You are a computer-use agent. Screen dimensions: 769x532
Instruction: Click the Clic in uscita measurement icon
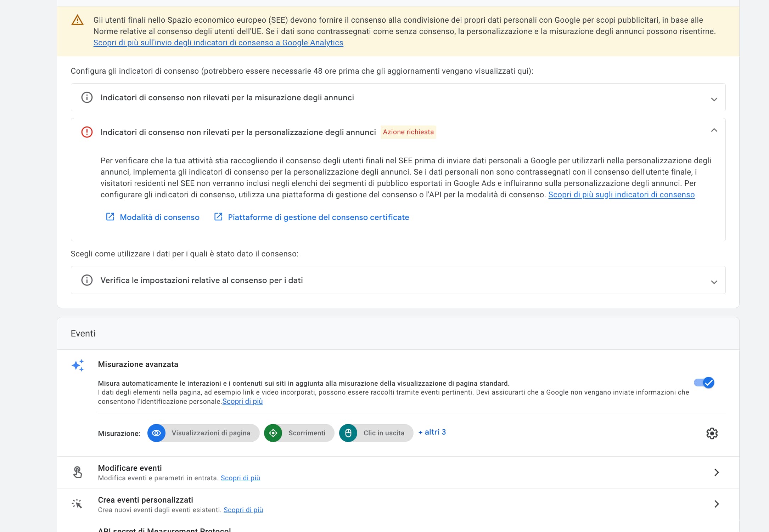tap(348, 433)
